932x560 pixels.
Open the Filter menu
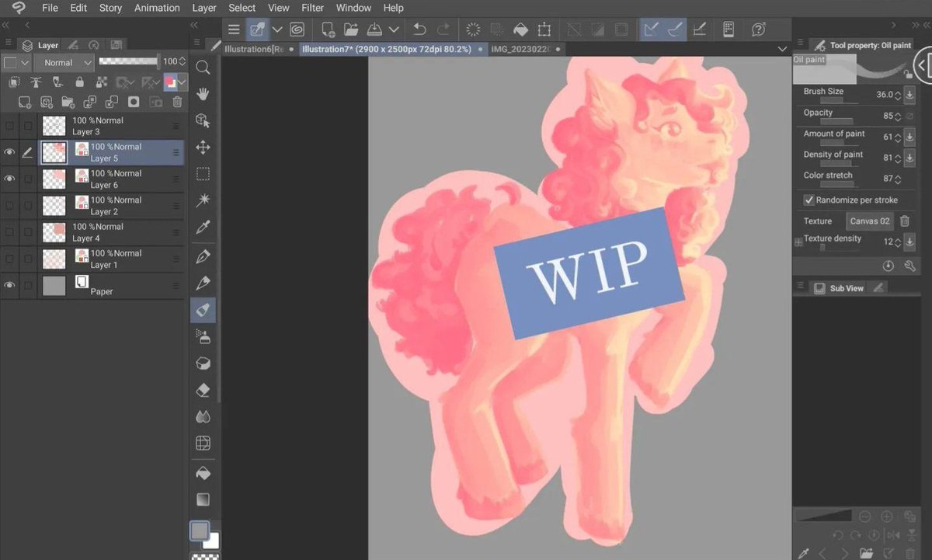click(312, 8)
